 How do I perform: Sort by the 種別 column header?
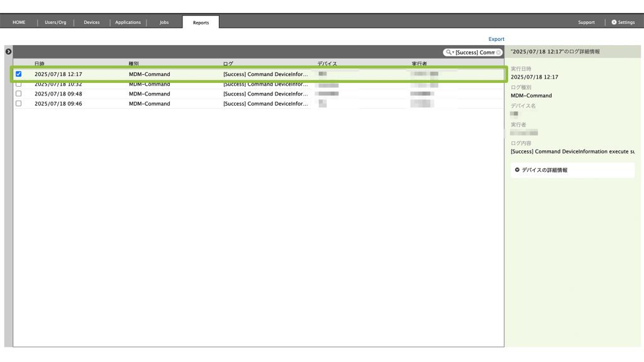pos(133,63)
